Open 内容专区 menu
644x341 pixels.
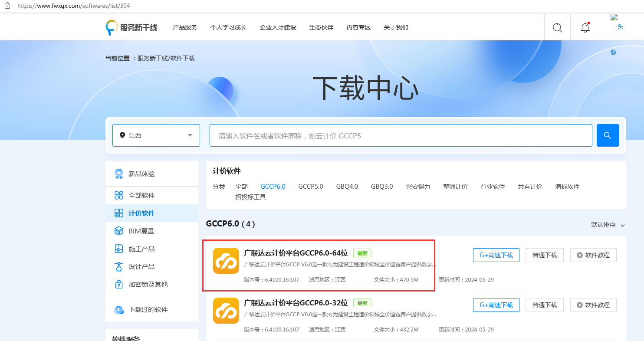[x=358, y=27]
